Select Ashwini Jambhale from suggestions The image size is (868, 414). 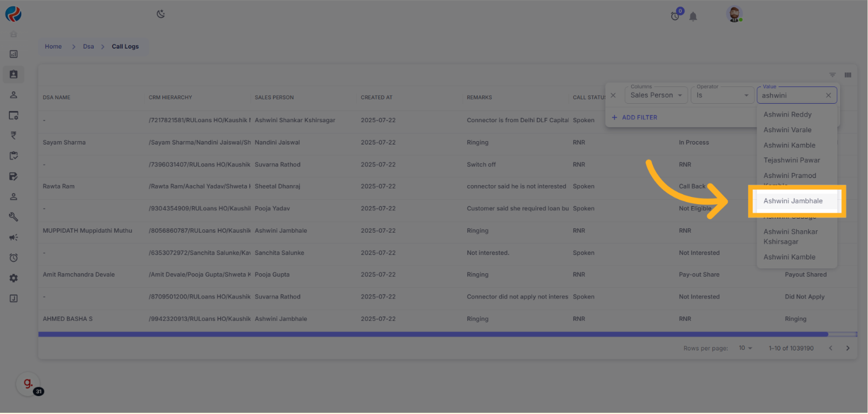793,201
